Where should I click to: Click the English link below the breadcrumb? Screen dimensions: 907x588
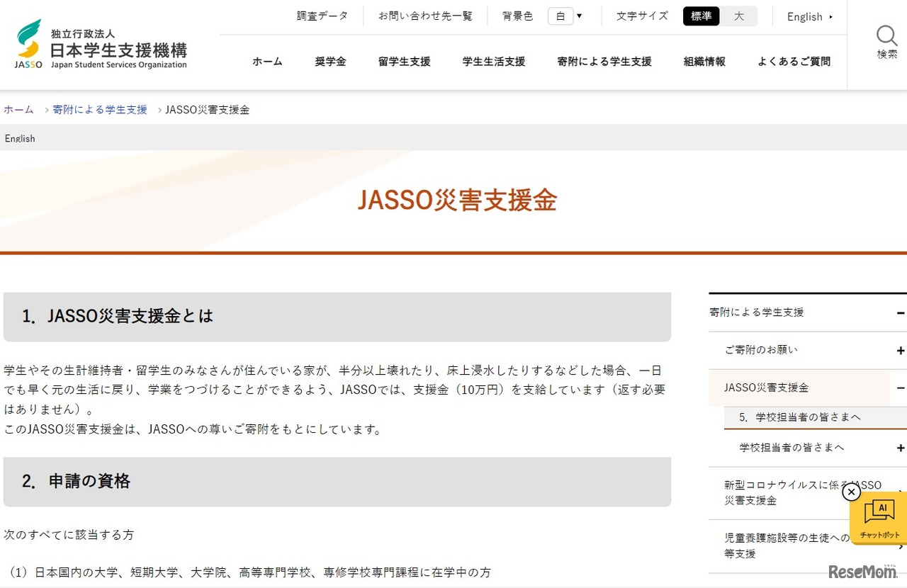point(20,138)
